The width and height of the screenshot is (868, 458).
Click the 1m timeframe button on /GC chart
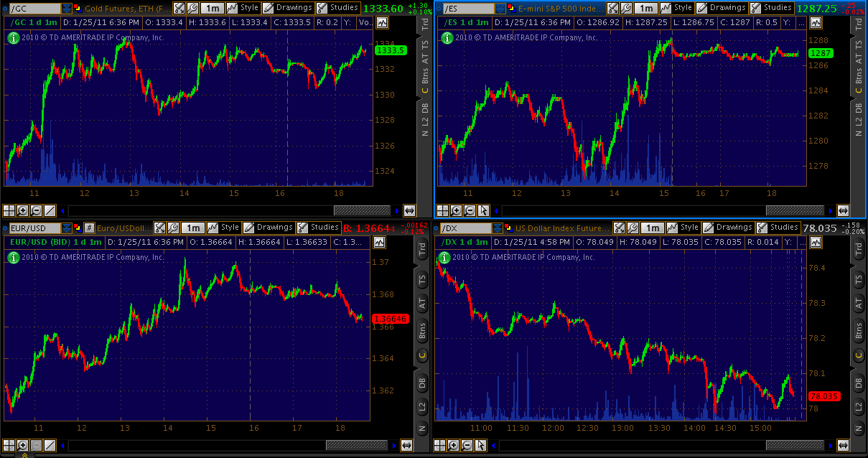tap(212, 8)
